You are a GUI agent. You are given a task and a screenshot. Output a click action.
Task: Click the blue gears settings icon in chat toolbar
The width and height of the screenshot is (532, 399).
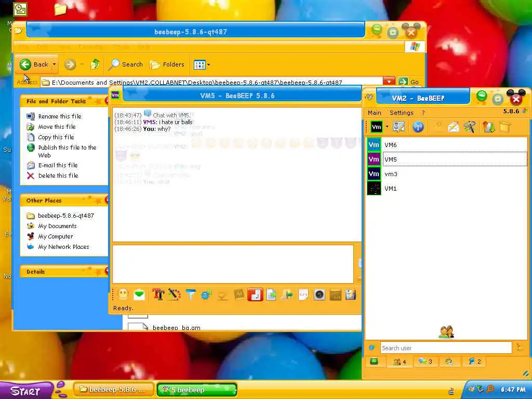pyautogui.click(x=206, y=295)
